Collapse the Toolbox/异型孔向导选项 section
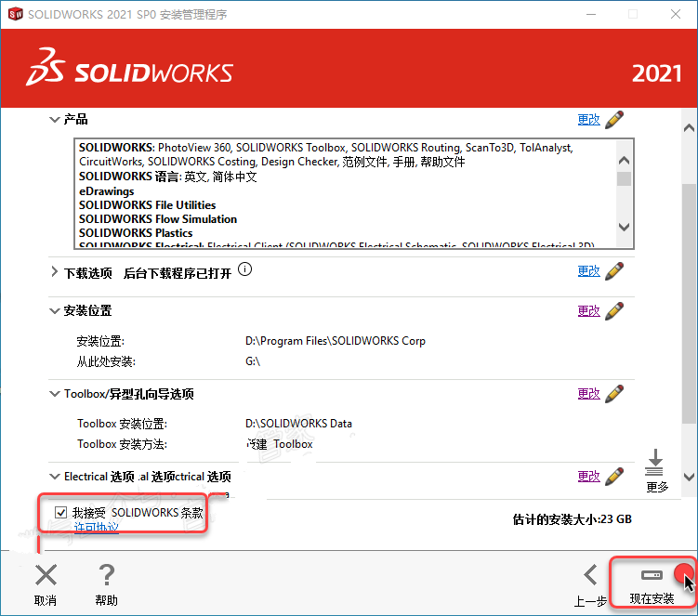 coord(54,394)
